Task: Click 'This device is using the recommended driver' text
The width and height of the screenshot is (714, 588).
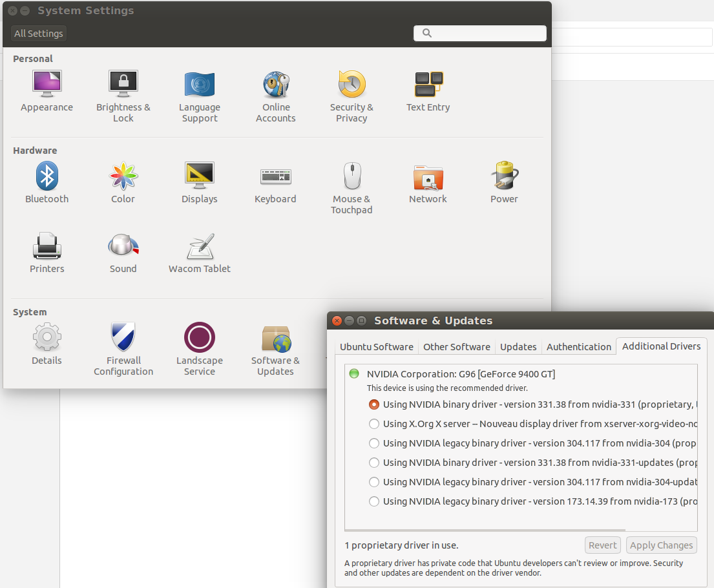Action: click(447, 388)
